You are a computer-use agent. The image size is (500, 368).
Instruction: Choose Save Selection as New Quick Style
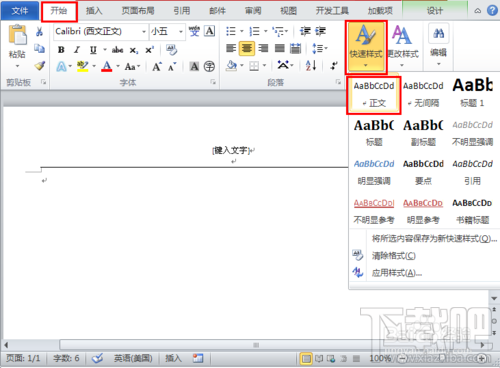(434, 239)
